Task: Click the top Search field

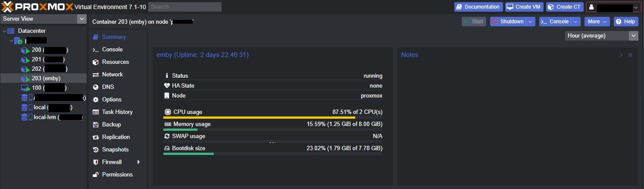Action: 185,7
